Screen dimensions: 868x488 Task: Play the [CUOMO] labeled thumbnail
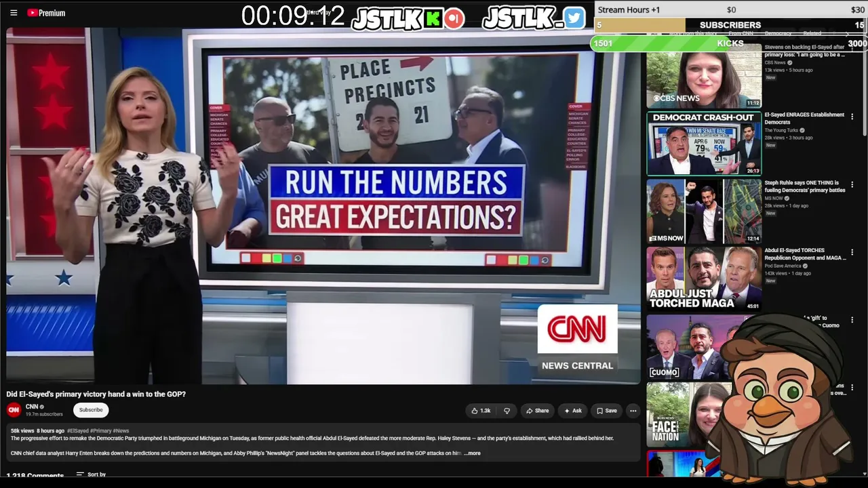coord(685,347)
